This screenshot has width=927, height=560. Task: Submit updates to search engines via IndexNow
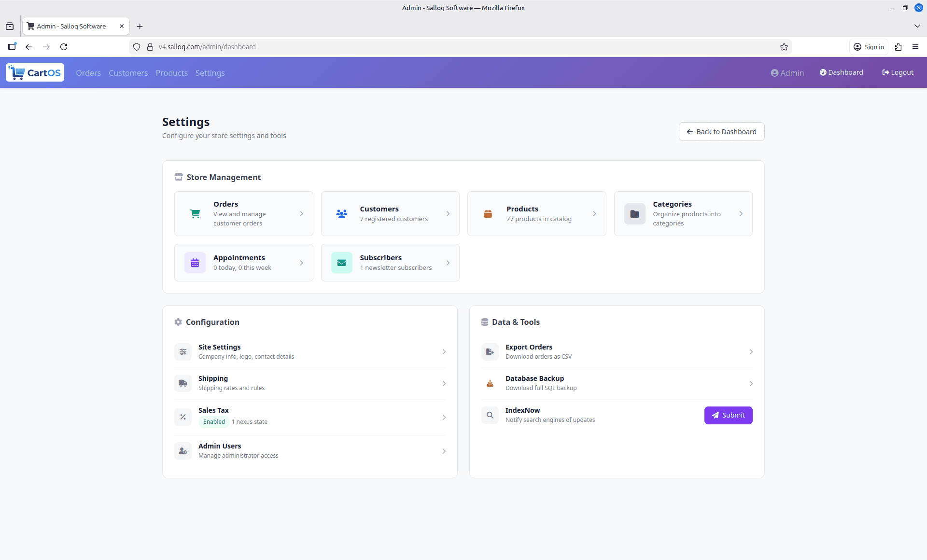tap(728, 415)
